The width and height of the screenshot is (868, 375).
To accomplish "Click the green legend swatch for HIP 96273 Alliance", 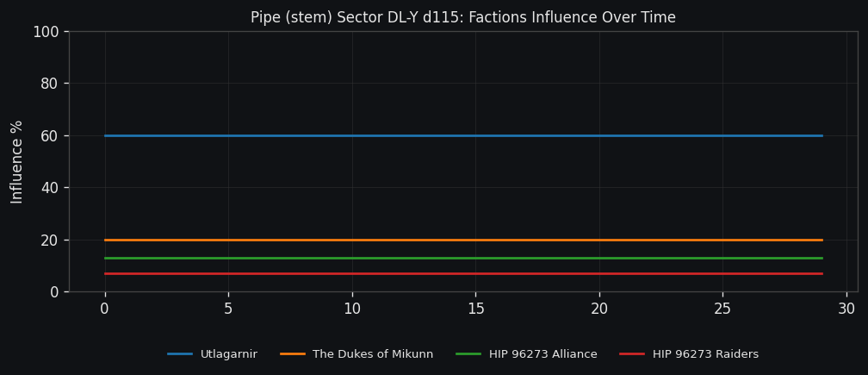I will click(468, 354).
